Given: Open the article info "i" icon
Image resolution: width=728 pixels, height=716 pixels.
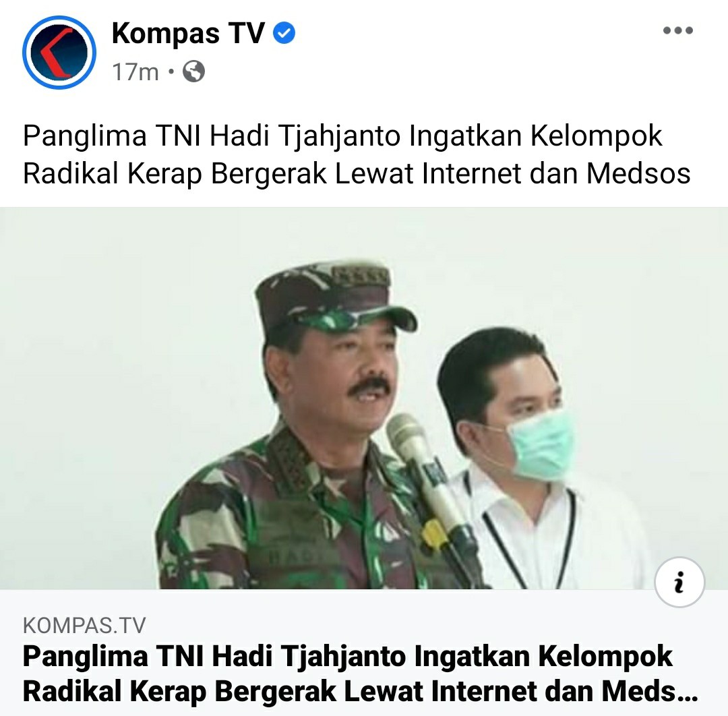Looking at the screenshot, I should tap(679, 583).
